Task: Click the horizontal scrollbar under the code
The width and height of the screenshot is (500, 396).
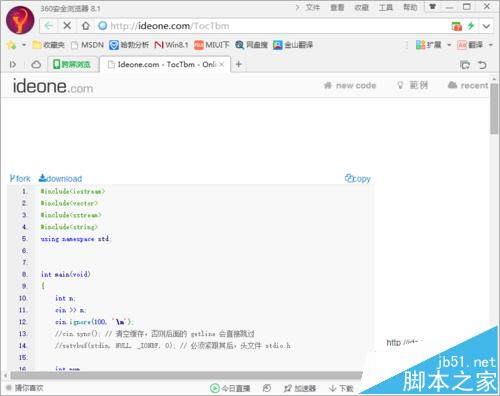Action: click(x=186, y=376)
